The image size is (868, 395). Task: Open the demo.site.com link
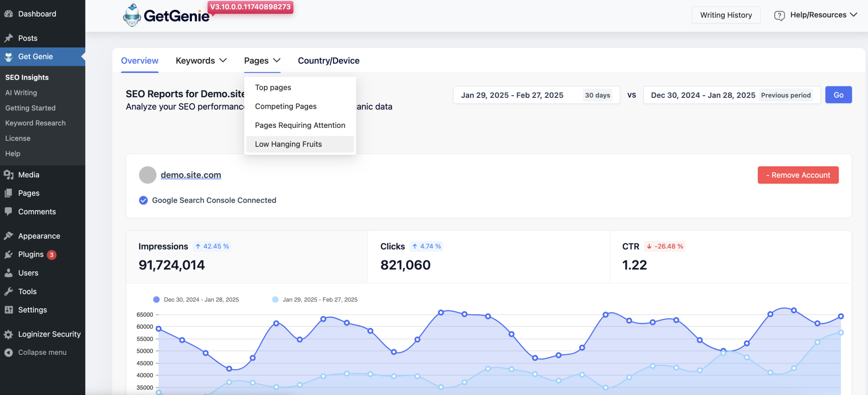point(191,175)
